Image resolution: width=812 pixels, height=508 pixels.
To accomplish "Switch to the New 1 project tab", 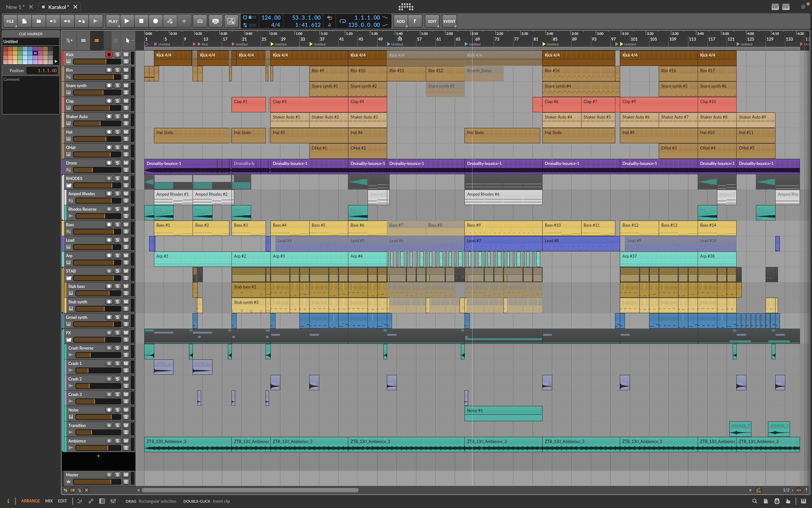I will point(15,7).
